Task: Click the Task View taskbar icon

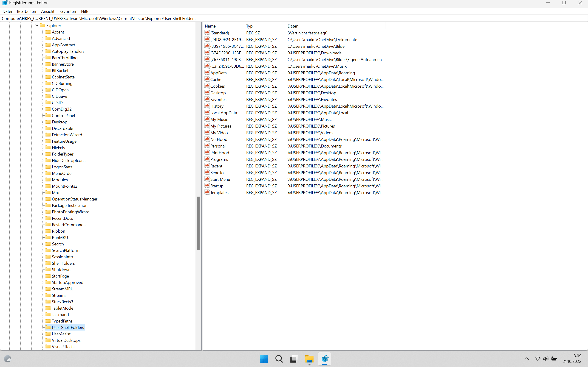Action: pos(294,359)
